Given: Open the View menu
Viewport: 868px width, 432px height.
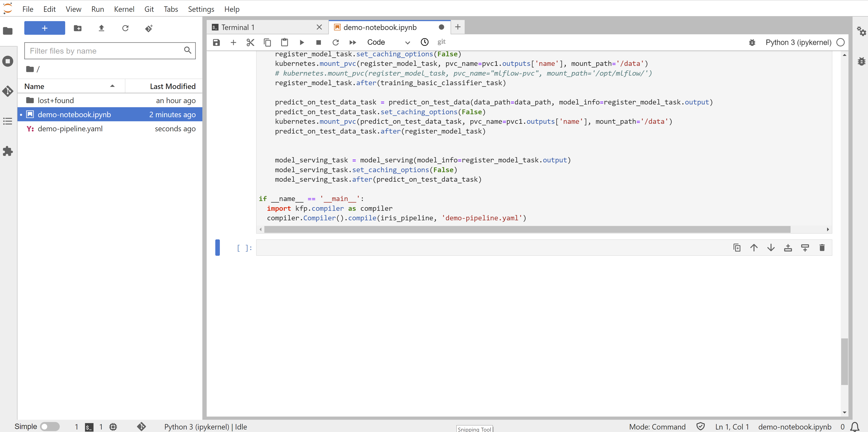Looking at the screenshot, I should [x=73, y=9].
